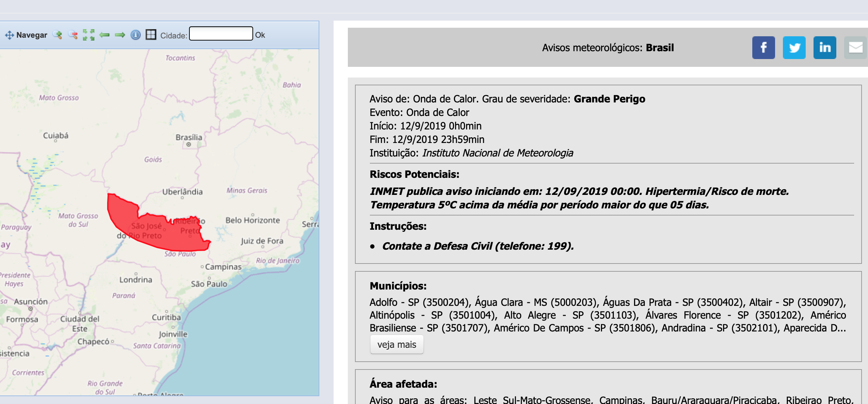The height and width of the screenshot is (404, 868).
Task: Focus the Cidade search field
Action: coord(221,33)
